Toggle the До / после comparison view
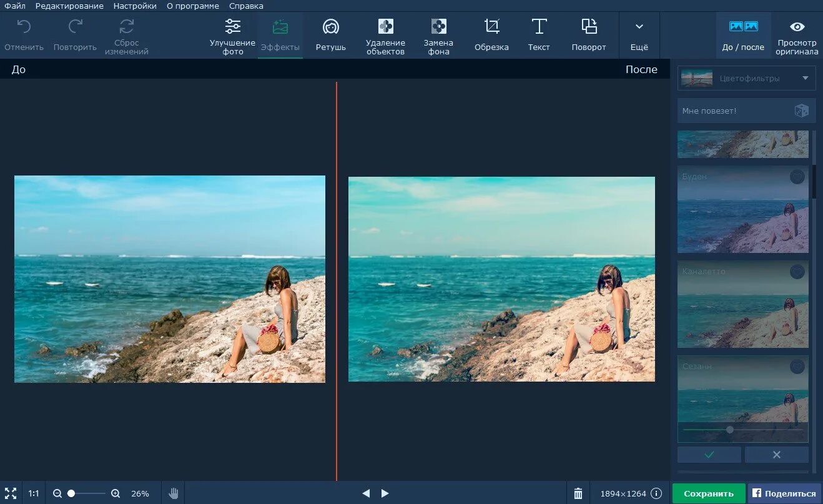The height and width of the screenshot is (504, 823). (x=743, y=36)
